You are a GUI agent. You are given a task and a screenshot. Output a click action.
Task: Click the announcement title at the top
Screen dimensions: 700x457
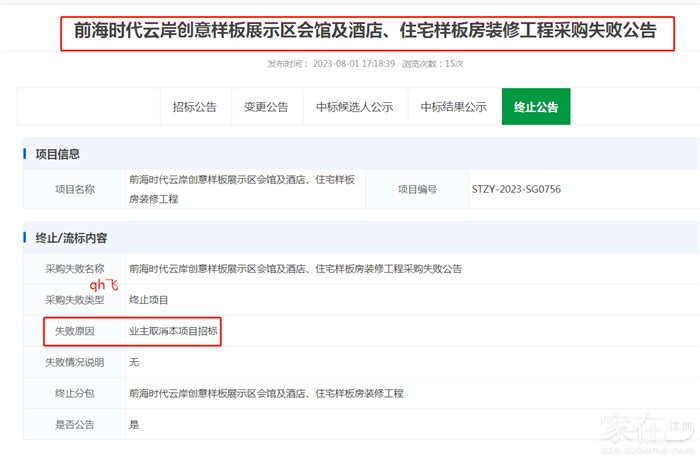[365, 31]
